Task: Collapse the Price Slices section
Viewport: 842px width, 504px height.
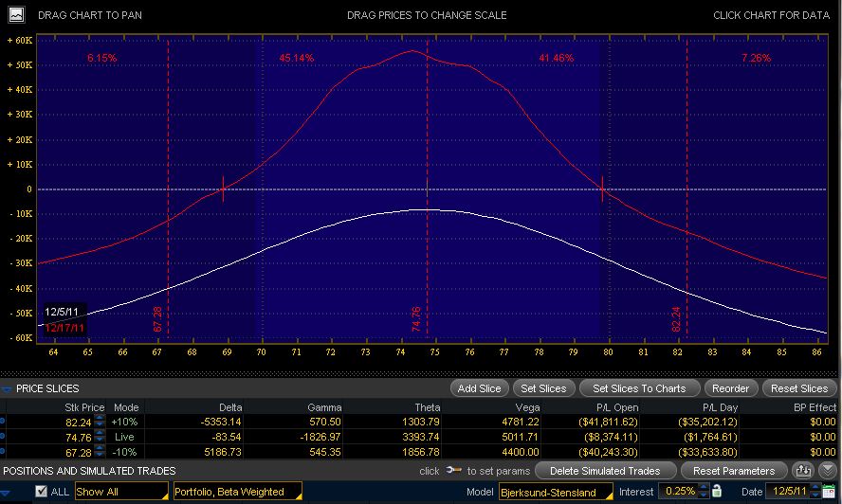Action: (x=6, y=388)
